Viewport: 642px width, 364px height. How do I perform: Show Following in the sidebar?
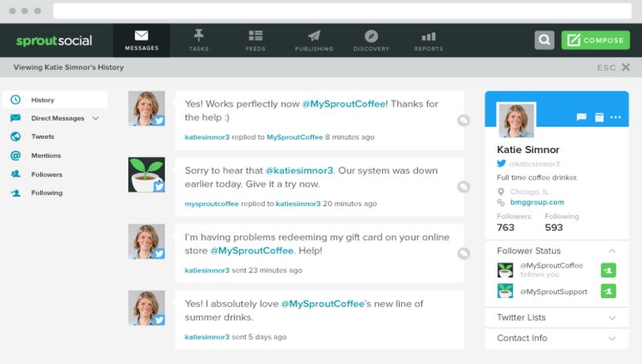click(47, 192)
